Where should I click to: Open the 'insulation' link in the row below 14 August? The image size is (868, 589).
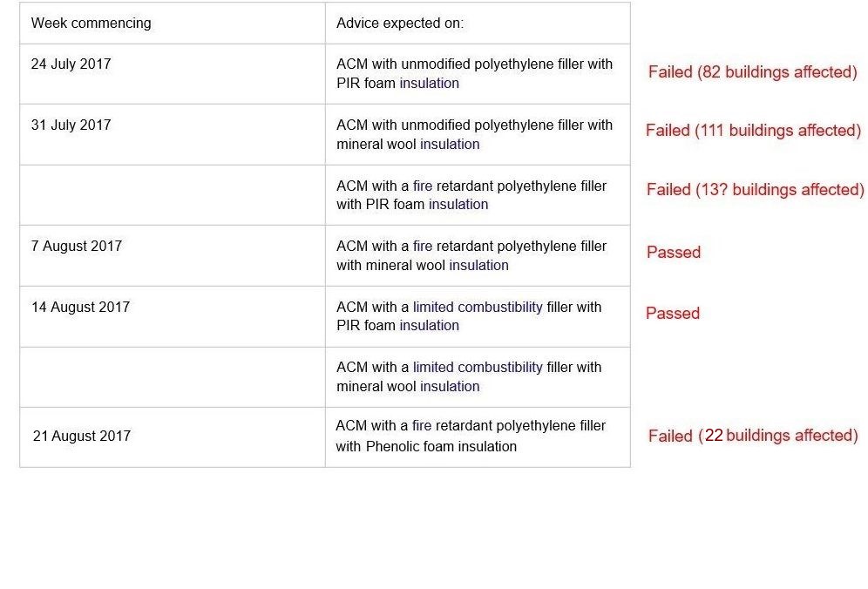coord(450,386)
